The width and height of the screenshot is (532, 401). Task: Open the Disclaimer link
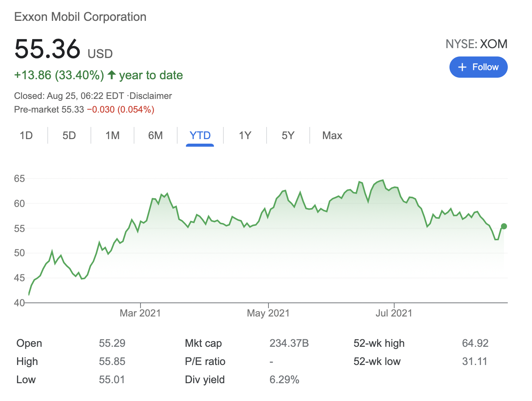[150, 96]
